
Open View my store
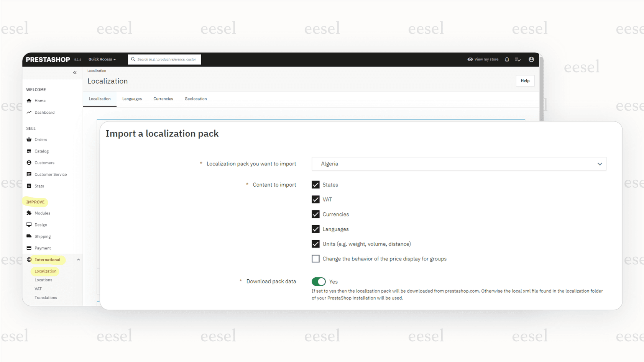click(483, 59)
